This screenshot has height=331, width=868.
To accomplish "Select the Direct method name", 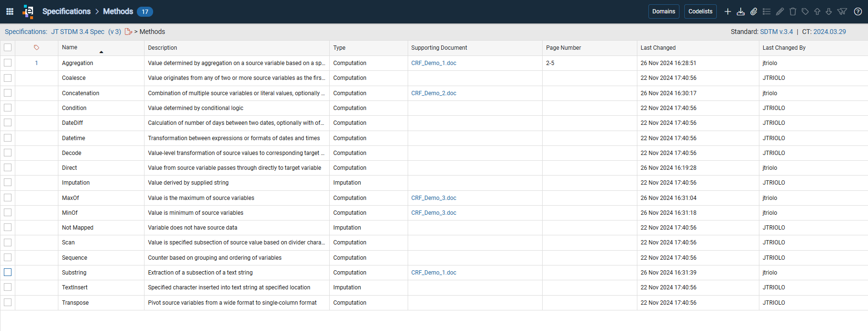I will click(x=69, y=168).
